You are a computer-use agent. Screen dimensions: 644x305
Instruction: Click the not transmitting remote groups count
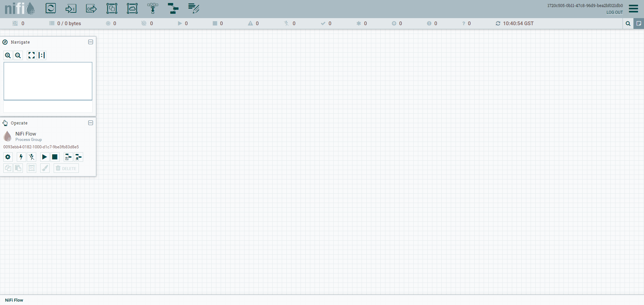coord(147,23)
